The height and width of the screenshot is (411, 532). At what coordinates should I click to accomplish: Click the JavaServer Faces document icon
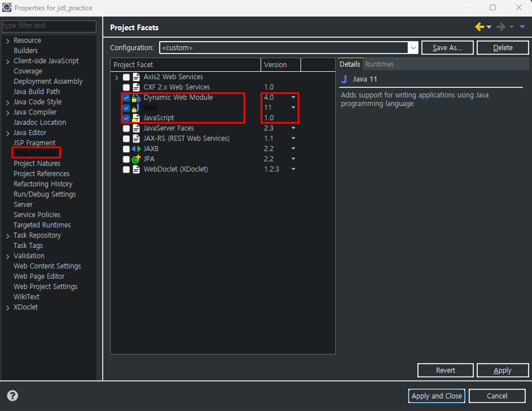coord(136,128)
